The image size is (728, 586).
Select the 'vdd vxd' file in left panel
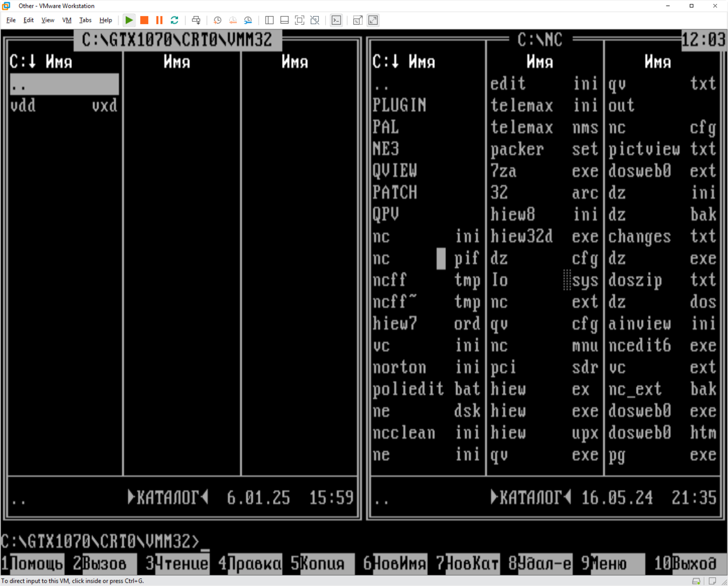65,106
